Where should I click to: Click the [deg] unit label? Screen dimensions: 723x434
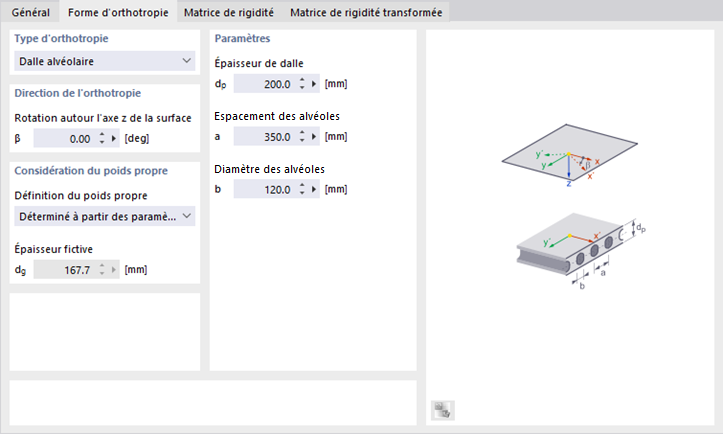[x=136, y=138]
